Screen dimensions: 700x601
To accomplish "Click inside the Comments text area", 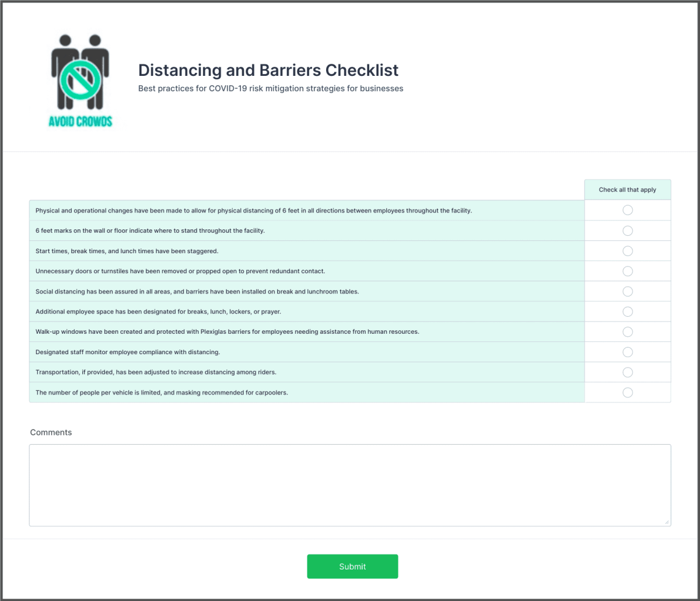I will pos(350,484).
